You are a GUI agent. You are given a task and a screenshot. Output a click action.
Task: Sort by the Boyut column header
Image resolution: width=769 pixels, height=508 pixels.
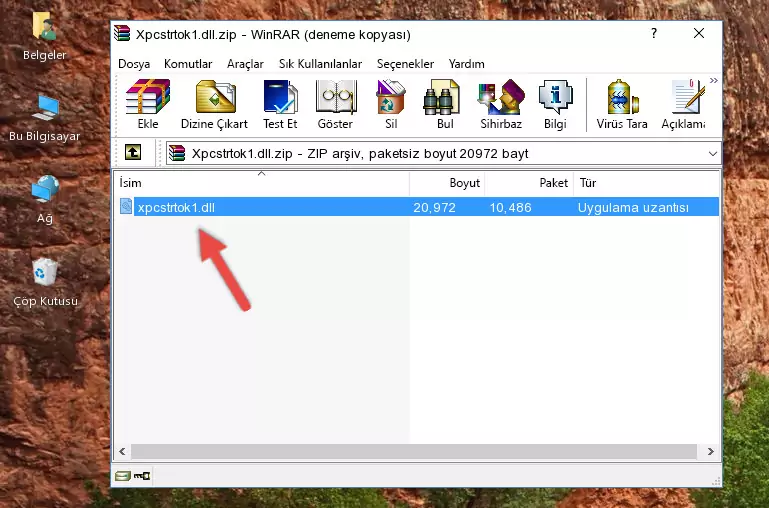coord(447,183)
